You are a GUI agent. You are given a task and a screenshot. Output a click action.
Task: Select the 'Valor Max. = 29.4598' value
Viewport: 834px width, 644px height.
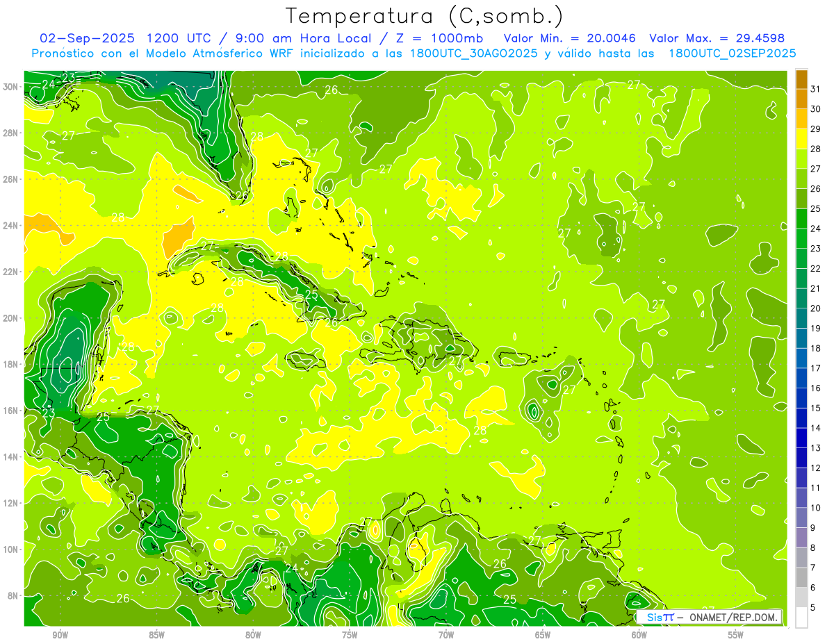[x=717, y=38]
